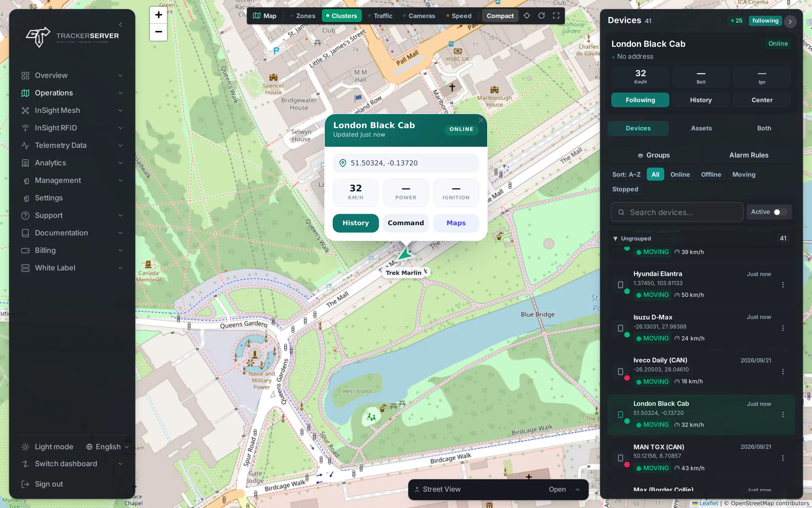Viewport: 812px width, 508px height.
Task: Click the Sort: A–Z control
Action: coord(626,174)
